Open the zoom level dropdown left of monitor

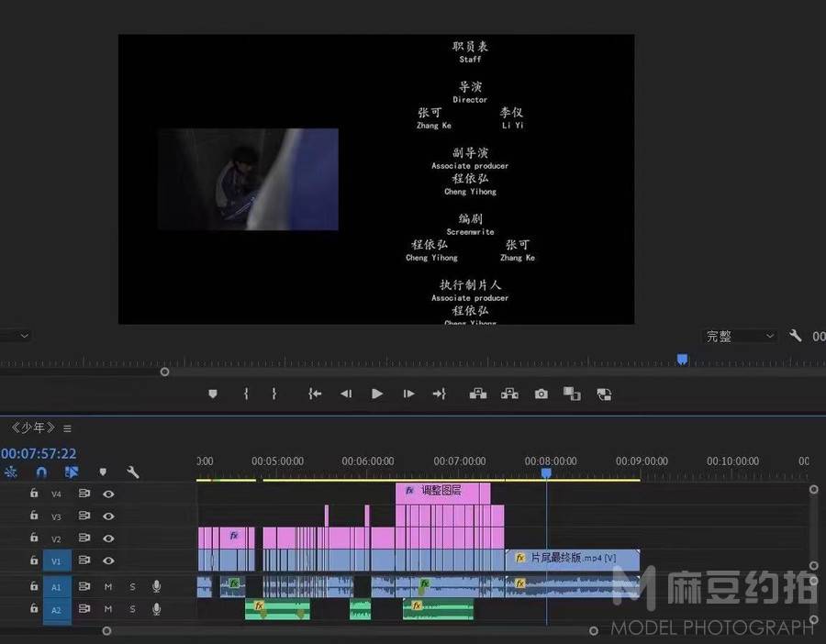coord(16,336)
